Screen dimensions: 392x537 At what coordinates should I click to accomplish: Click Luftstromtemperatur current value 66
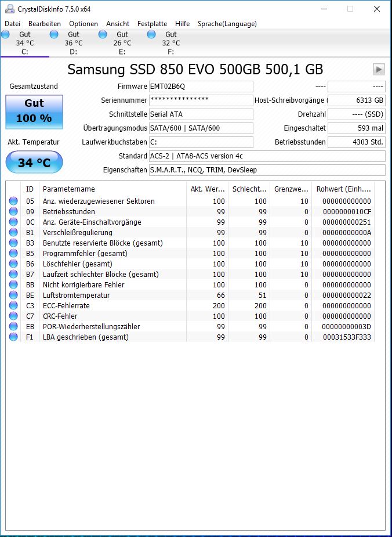tap(220, 295)
